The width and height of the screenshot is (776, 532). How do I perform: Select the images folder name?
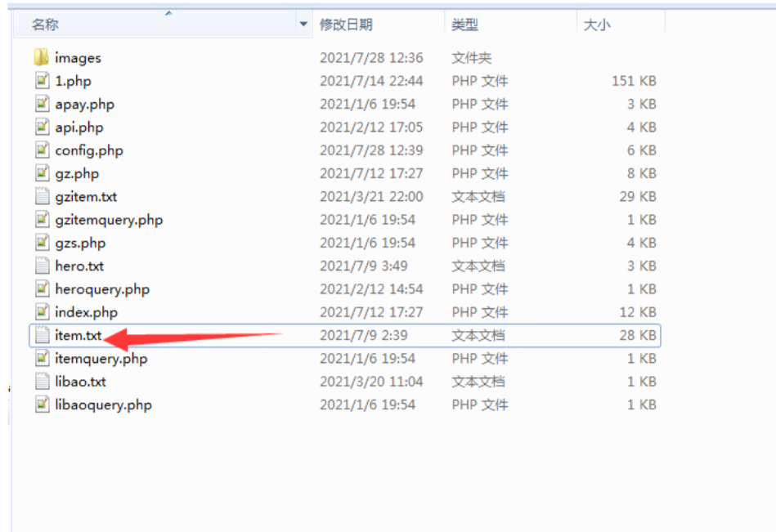[x=78, y=58]
